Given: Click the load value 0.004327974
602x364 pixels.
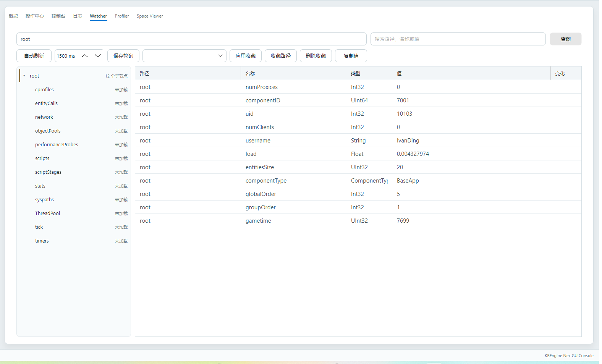Looking at the screenshot, I should coord(413,154).
